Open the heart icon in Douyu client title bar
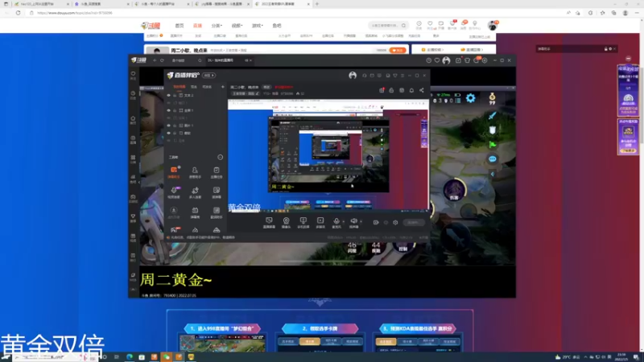Screen dimensions: 644x362 pyautogui.click(x=437, y=60)
